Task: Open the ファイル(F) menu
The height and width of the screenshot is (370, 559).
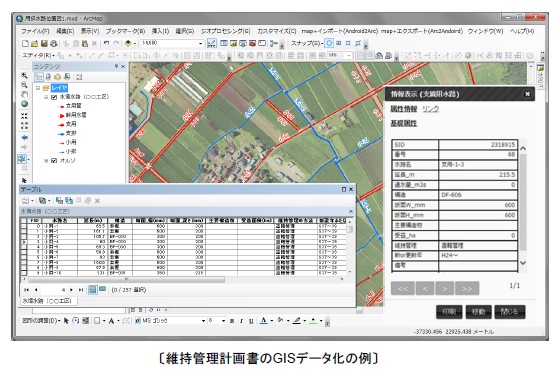Action: tap(35, 31)
